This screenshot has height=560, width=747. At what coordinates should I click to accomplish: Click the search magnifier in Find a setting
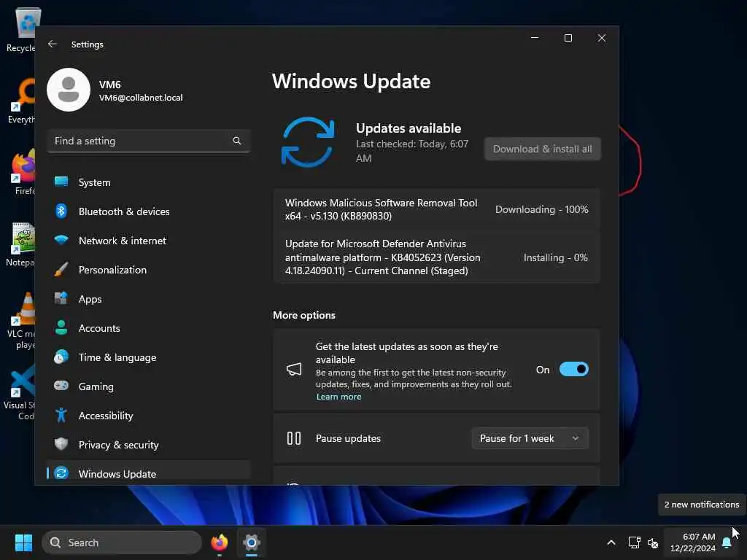click(237, 141)
